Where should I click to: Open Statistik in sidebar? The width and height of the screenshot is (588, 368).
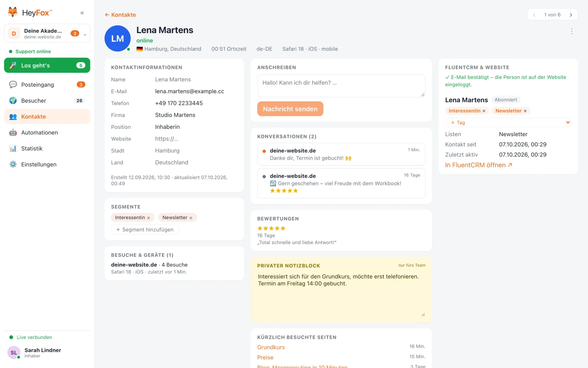(x=47, y=148)
